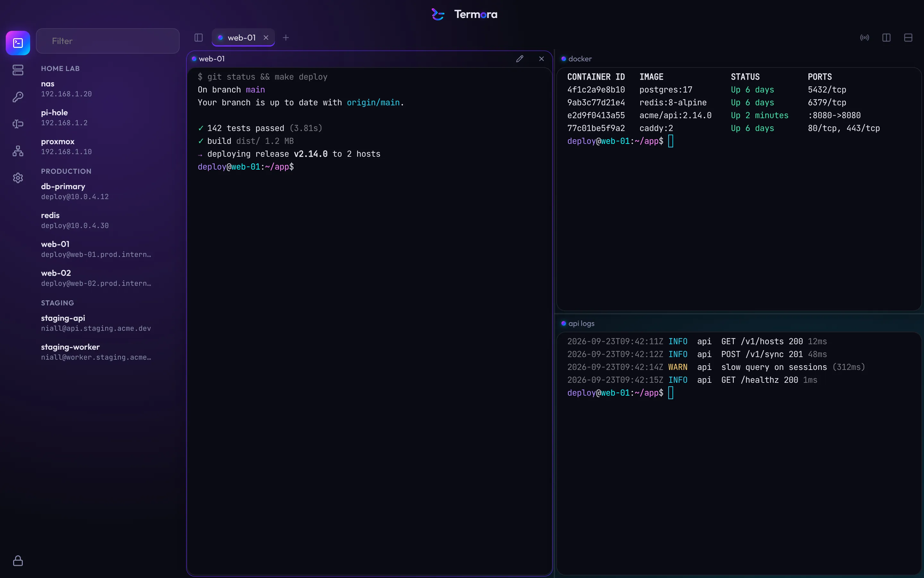Close the web-01 tab

[266, 38]
